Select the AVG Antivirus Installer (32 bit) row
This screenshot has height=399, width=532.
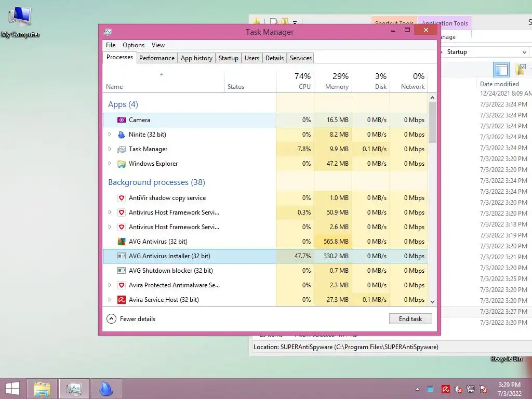tap(265, 256)
